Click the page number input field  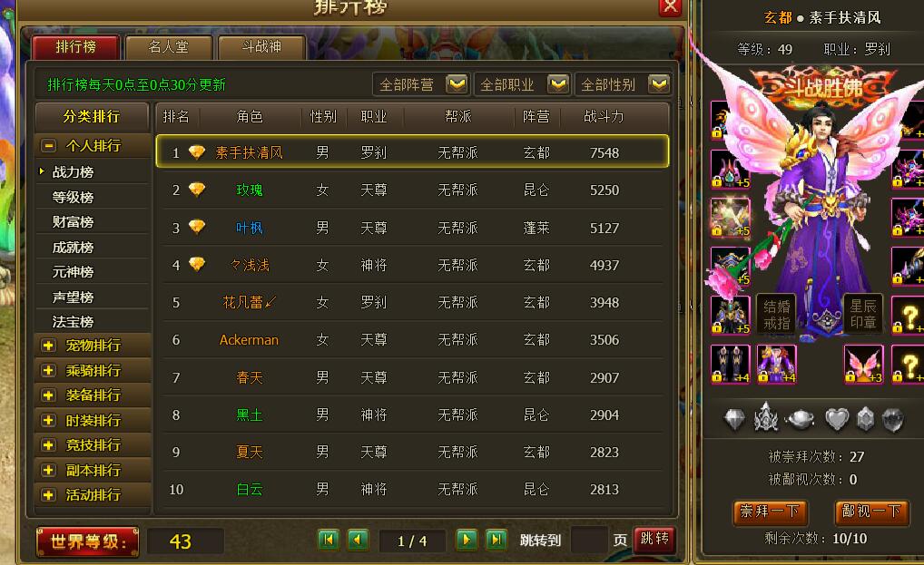coord(589,540)
